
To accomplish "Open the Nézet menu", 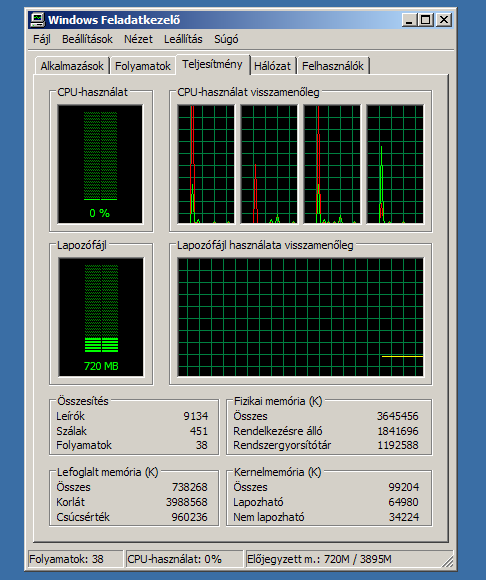I will tap(138, 39).
